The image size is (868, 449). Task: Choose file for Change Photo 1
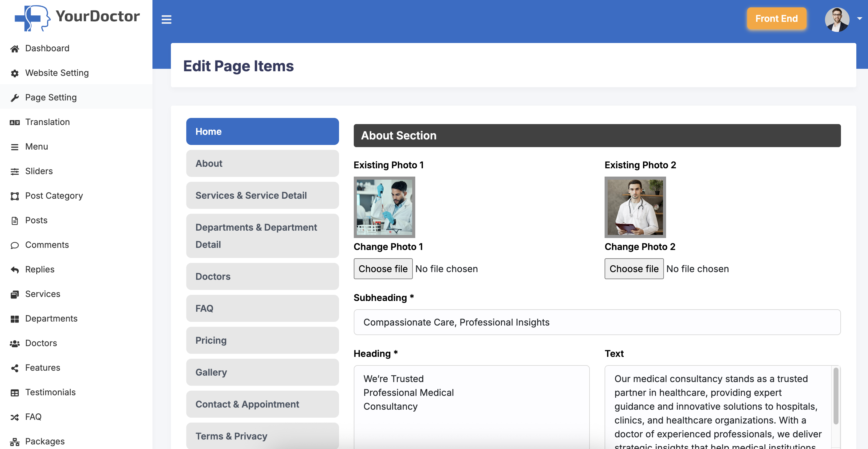pyautogui.click(x=383, y=269)
